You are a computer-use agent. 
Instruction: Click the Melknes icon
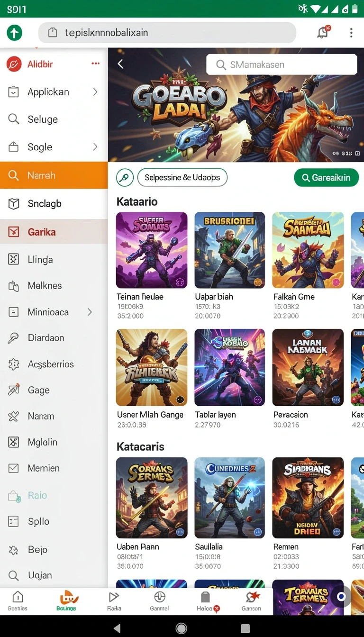14,286
